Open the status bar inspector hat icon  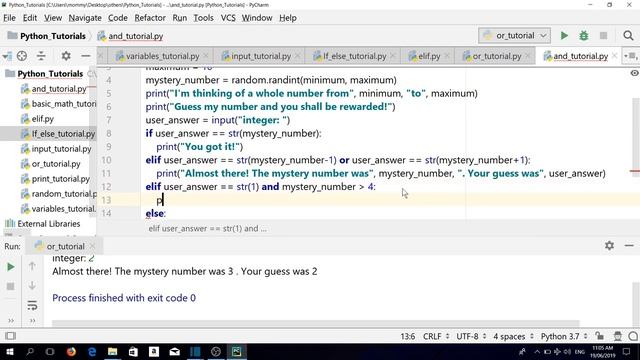coord(618,336)
